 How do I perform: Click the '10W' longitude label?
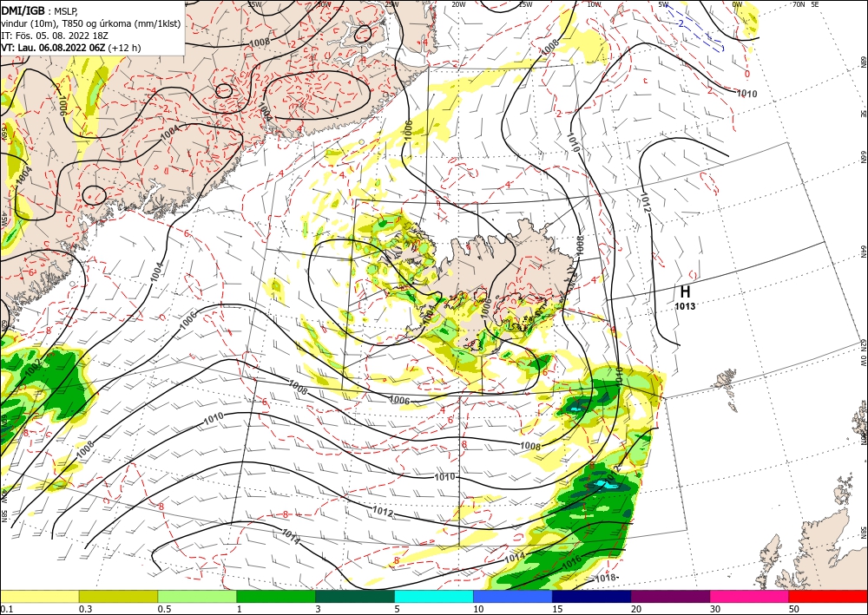coord(594,4)
